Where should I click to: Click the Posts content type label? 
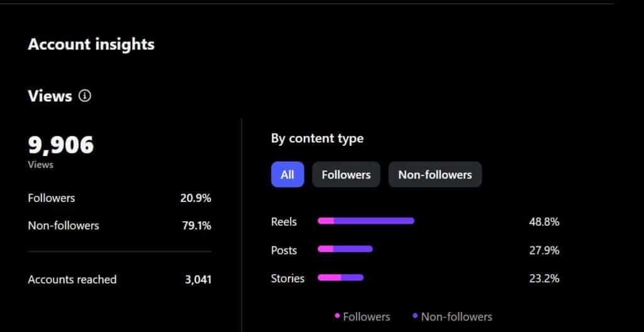point(284,250)
